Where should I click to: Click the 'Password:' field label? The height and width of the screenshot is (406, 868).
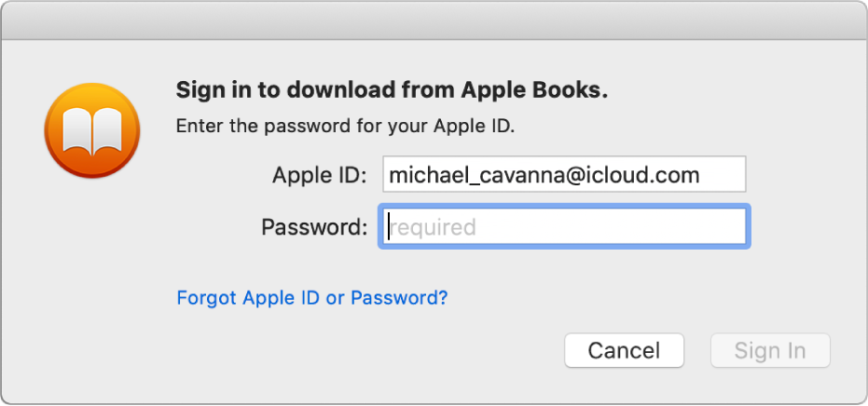pyautogui.click(x=314, y=226)
